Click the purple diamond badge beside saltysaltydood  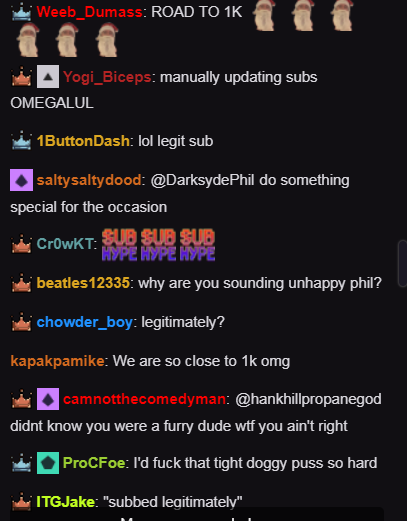[x=21, y=180]
